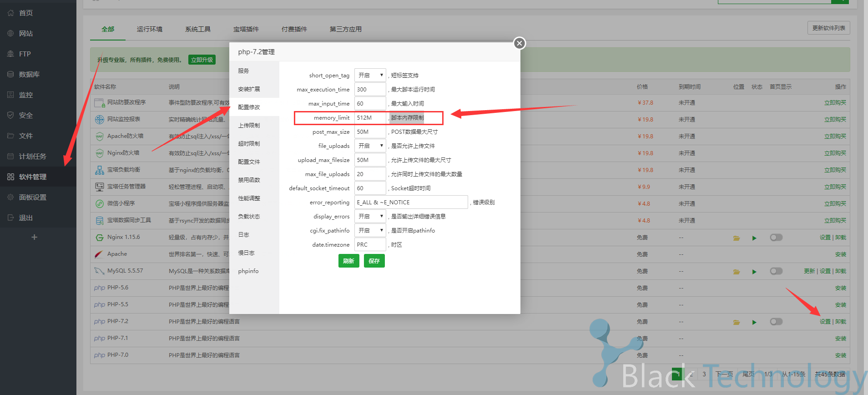The image size is (868, 395).
Task: Select 上传限制 in the dialog sidebar
Action: coord(249,125)
